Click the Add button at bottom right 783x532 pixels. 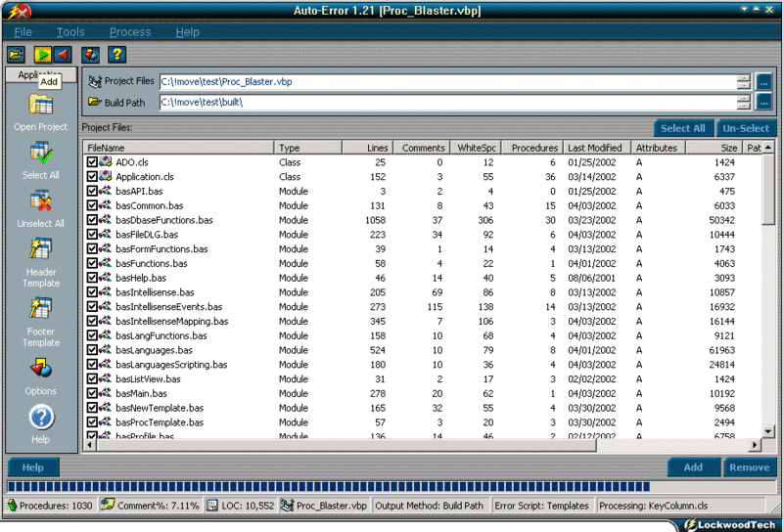(x=693, y=467)
